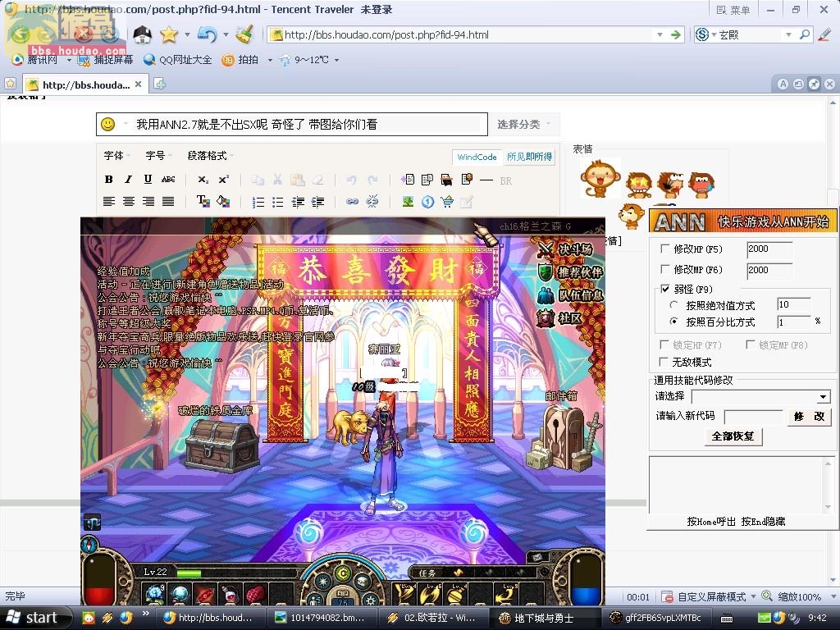840x630 pixels.
Task: Open 拍拍 bookmark
Action: point(240,59)
